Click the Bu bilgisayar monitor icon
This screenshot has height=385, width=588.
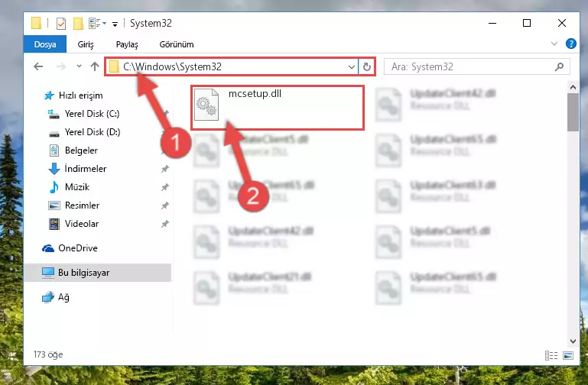[48, 273]
